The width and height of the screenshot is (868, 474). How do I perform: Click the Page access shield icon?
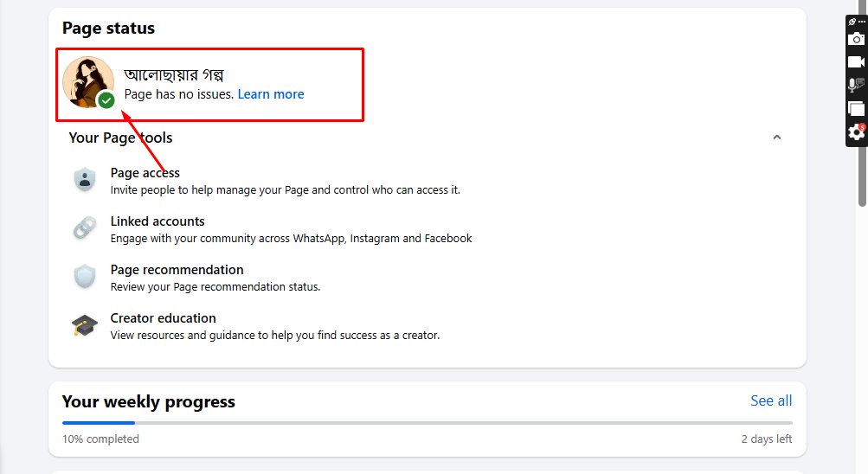pyautogui.click(x=85, y=180)
